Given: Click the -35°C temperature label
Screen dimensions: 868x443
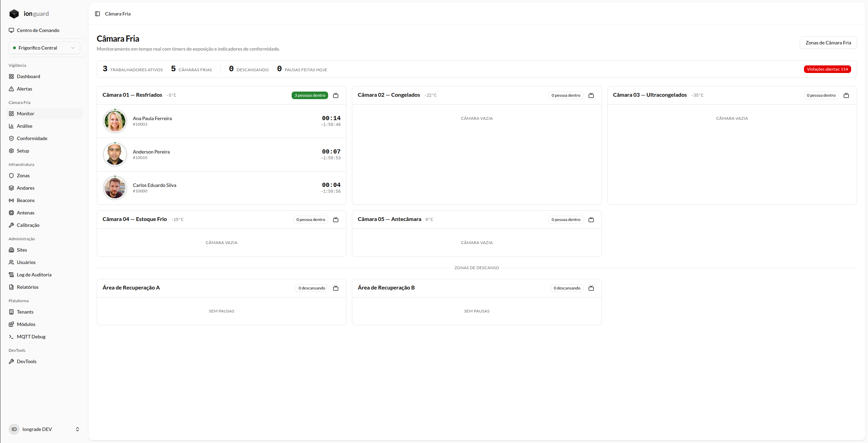Looking at the screenshot, I should click(697, 95).
